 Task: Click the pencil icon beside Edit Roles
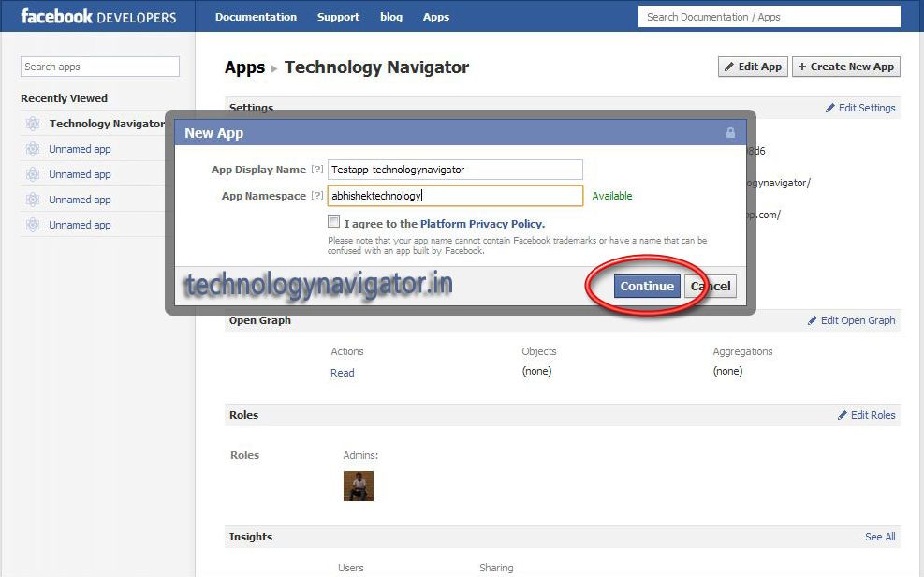843,415
